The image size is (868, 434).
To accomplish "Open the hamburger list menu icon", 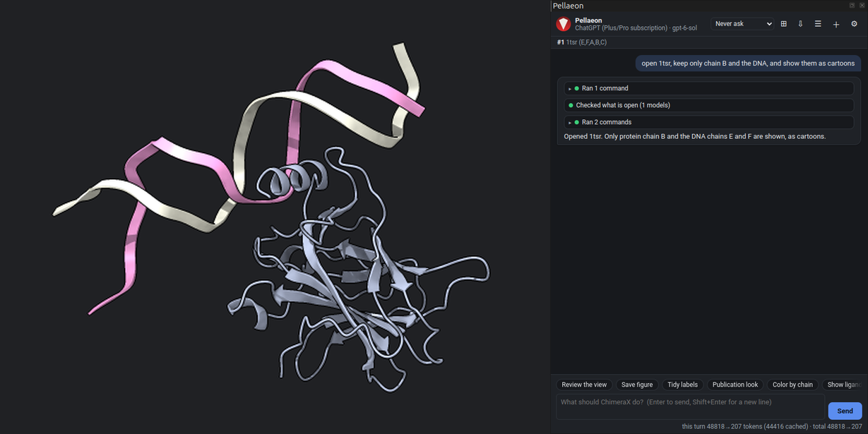I will click(x=818, y=24).
